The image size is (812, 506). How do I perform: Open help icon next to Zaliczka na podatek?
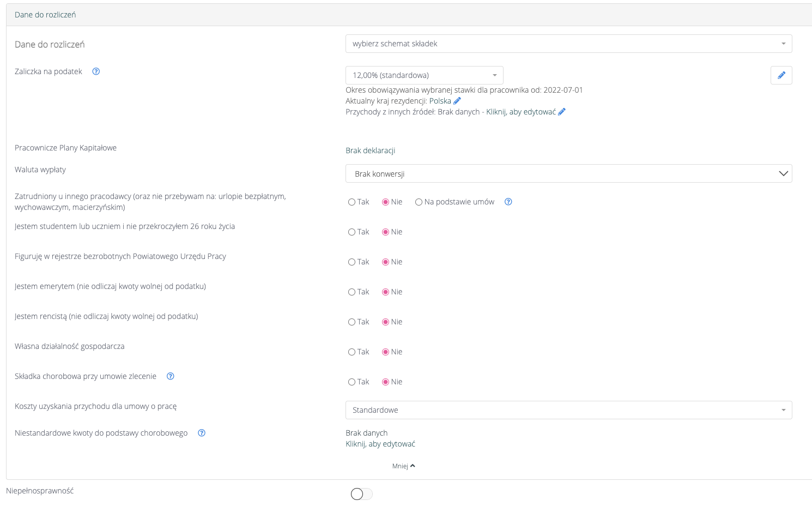(x=96, y=71)
